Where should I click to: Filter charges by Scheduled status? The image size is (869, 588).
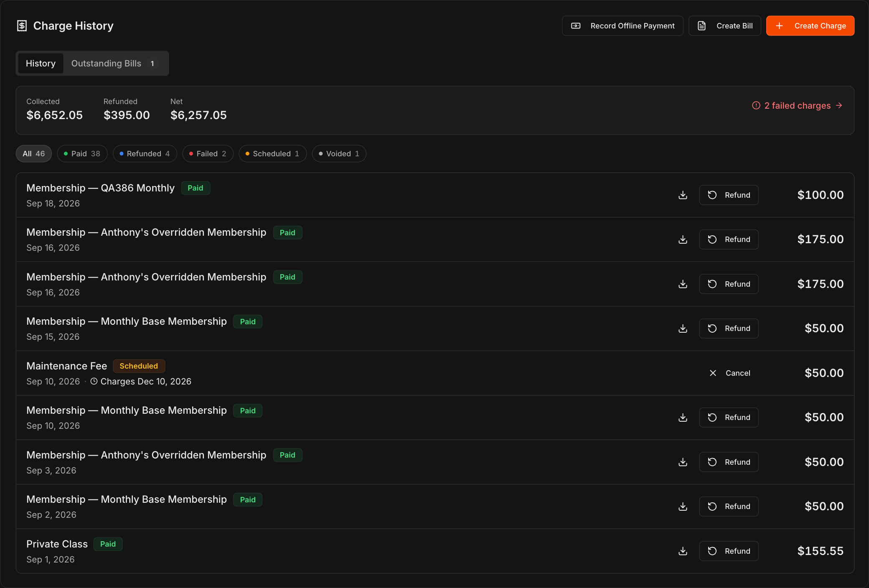(272, 154)
